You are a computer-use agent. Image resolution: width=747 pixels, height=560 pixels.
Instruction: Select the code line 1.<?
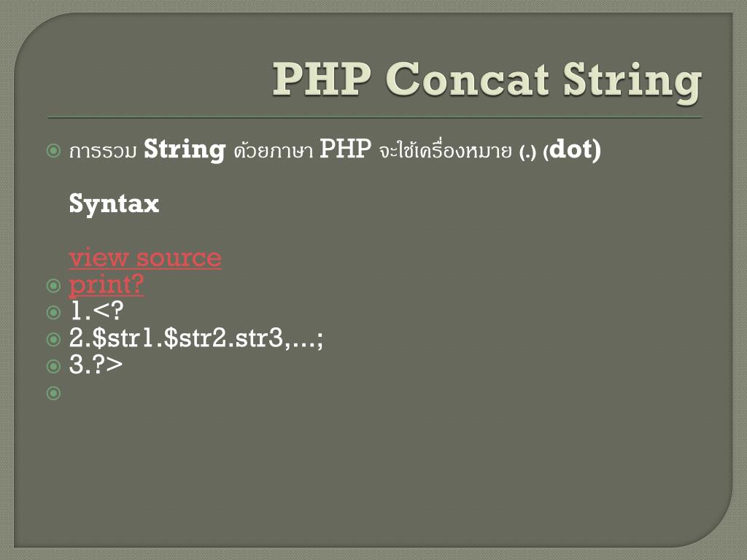96,311
